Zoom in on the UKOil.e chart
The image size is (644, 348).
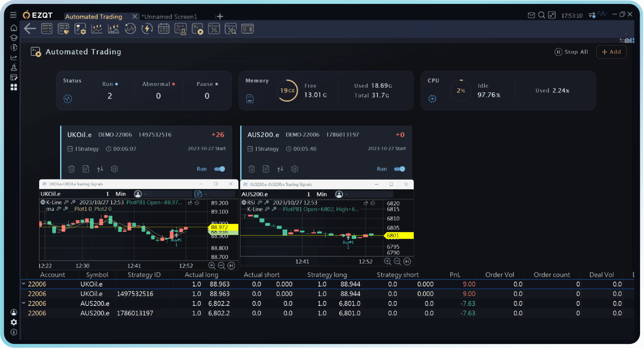(x=212, y=266)
